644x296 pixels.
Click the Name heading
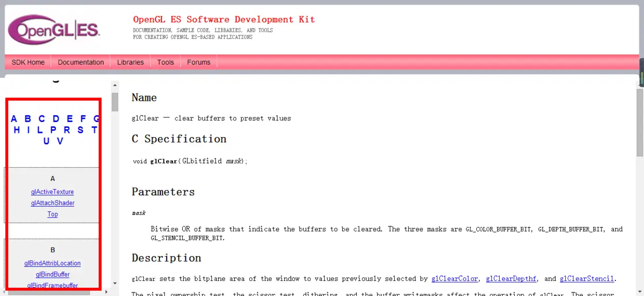144,98
